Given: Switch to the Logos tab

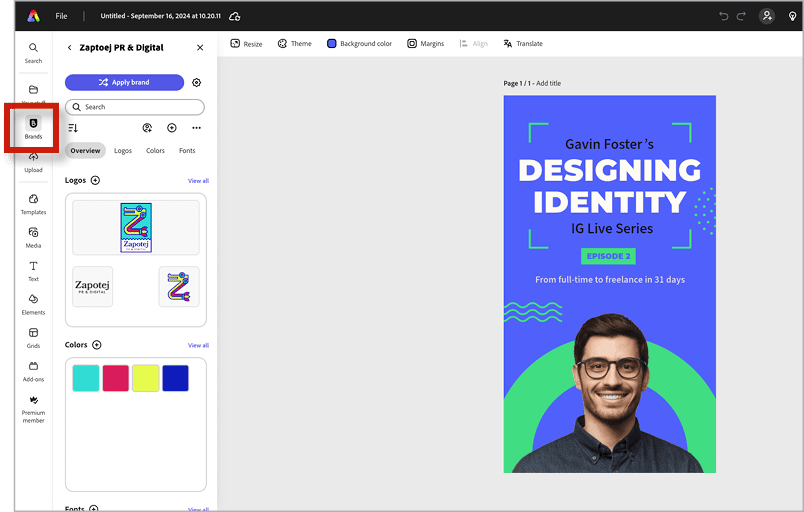Looking at the screenshot, I should (x=123, y=151).
